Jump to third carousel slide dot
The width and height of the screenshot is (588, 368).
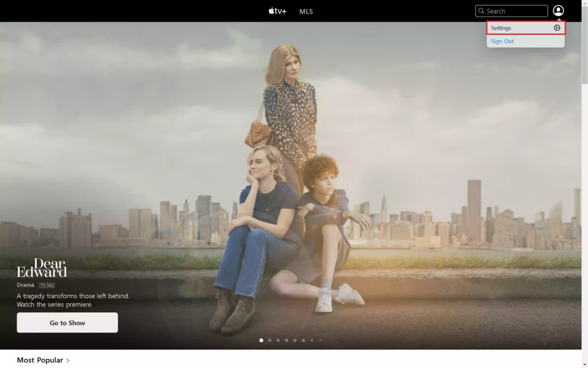pyautogui.click(x=278, y=340)
